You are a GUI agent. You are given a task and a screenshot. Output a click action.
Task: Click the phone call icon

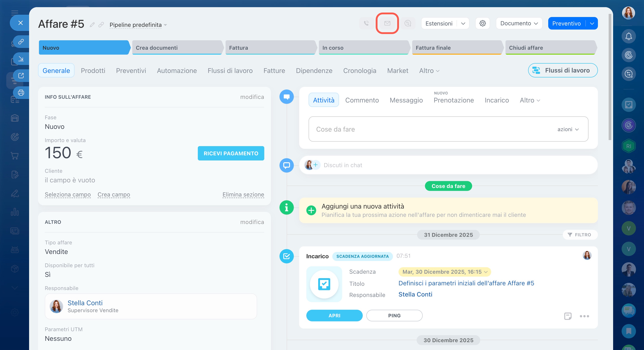(366, 23)
